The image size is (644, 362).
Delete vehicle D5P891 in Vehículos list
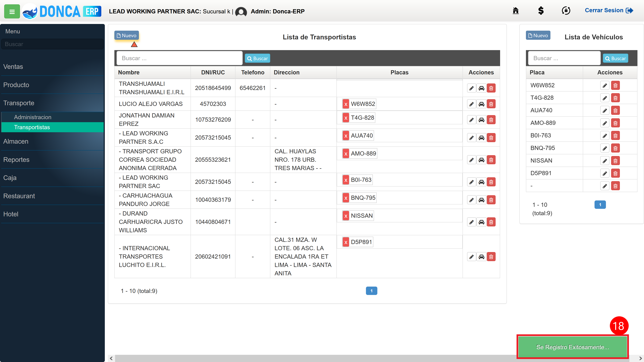pos(615,173)
